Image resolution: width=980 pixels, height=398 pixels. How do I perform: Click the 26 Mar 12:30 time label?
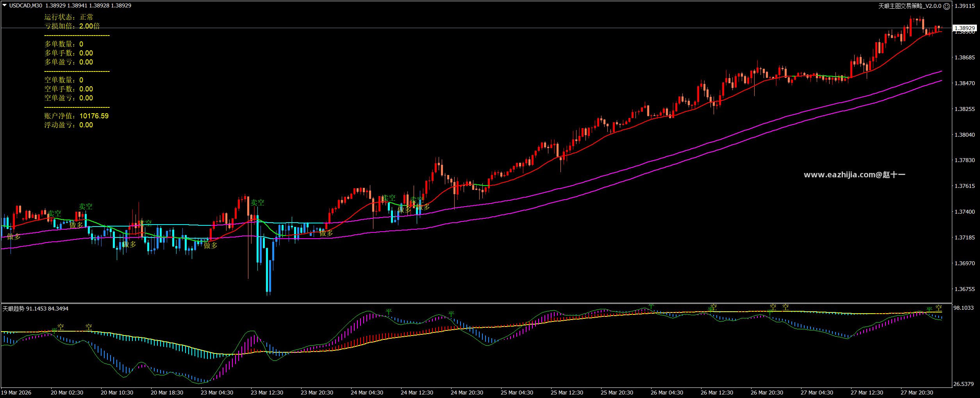pyautogui.click(x=717, y=393)
